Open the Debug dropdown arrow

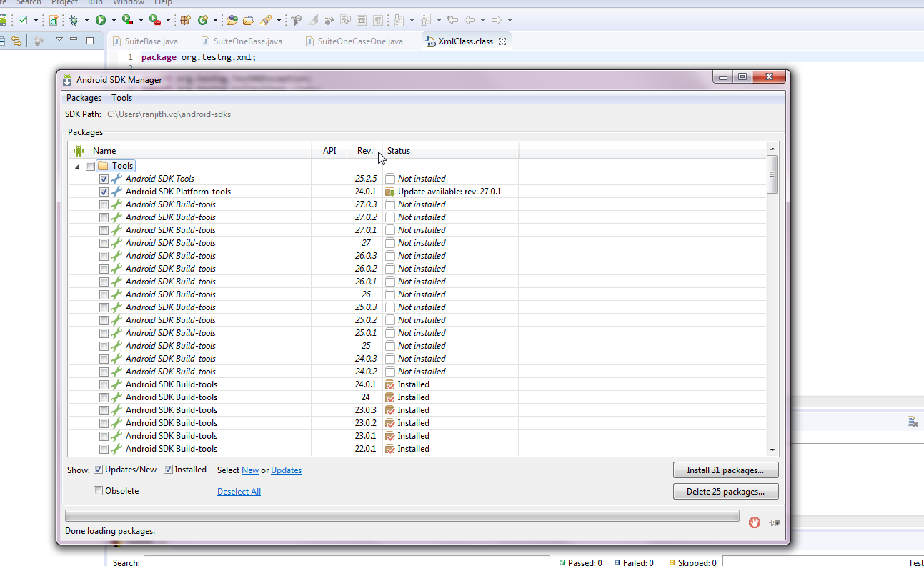click(86, 20)
